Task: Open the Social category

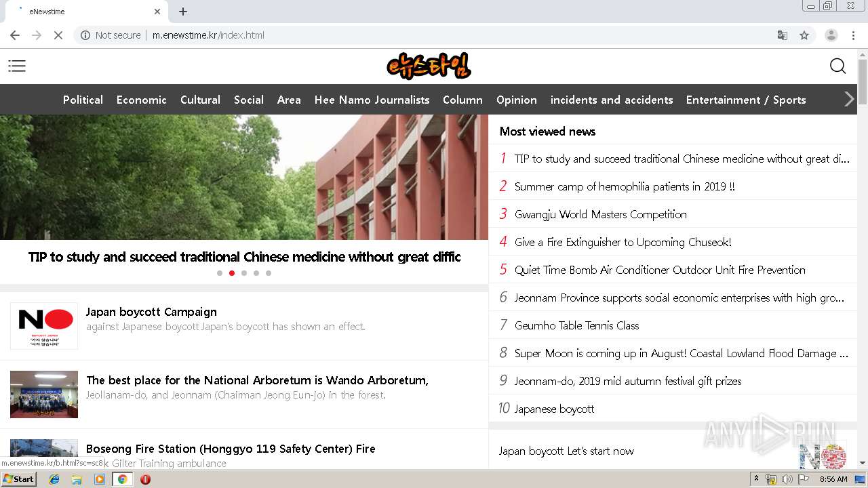Action: [x=249, y=100]
